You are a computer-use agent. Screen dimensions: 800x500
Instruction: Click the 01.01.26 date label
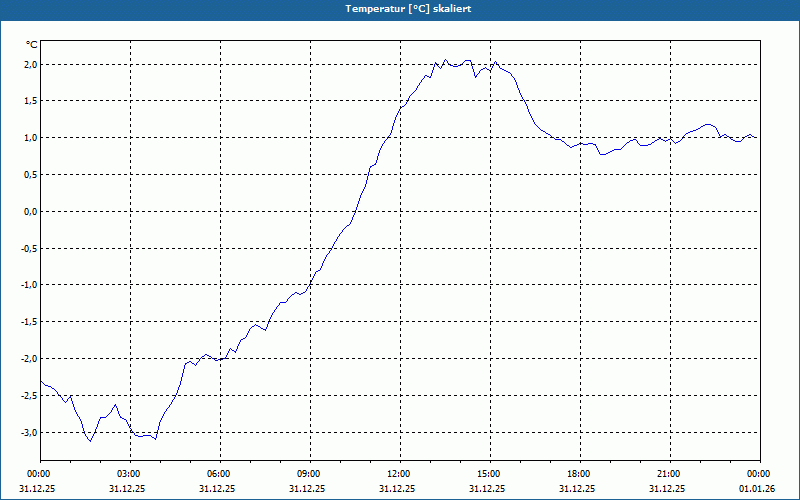(x=757, y=489)
